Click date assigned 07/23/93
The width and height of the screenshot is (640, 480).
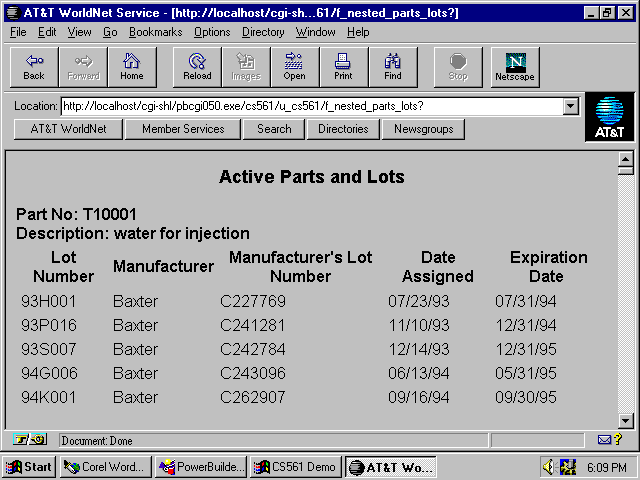point(419,302)
